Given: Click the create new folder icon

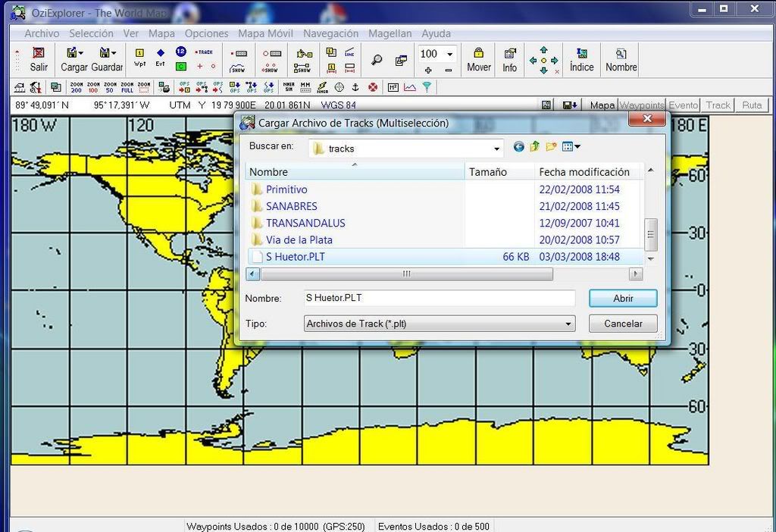Looking at the screenshot, I should 551,146.
